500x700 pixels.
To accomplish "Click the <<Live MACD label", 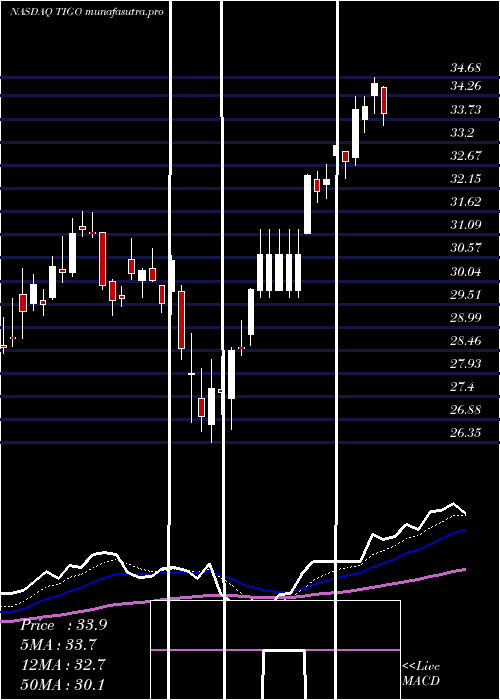I will tap(421, 673).
